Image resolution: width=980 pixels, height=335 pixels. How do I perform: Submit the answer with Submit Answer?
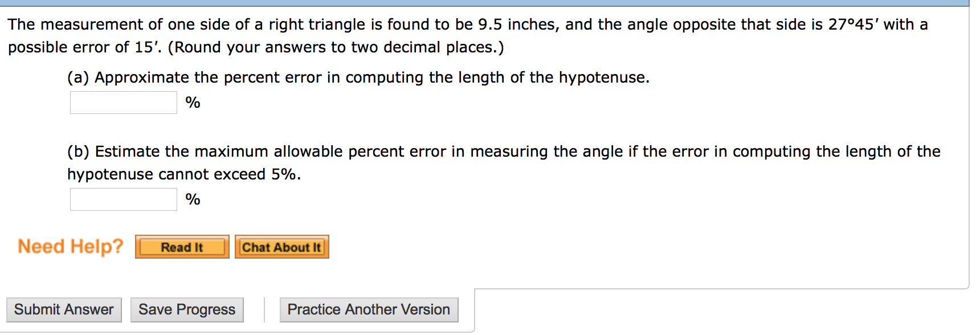tap(64, 309)
